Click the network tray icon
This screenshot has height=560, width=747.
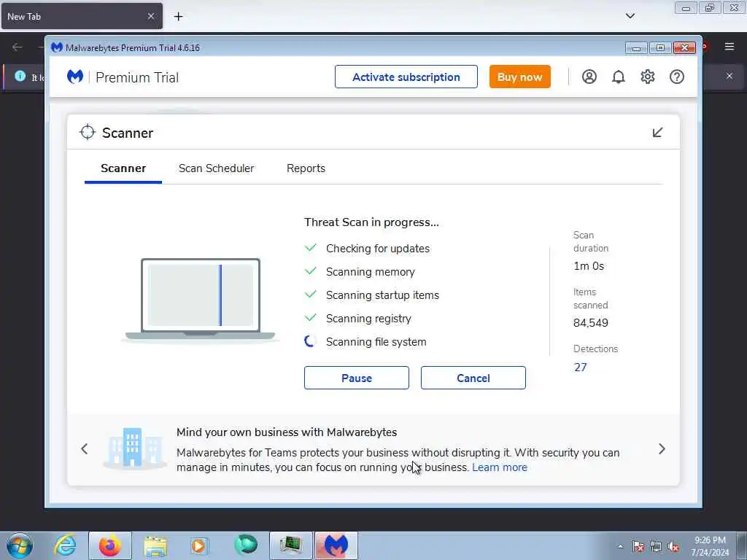pos(656,546)
